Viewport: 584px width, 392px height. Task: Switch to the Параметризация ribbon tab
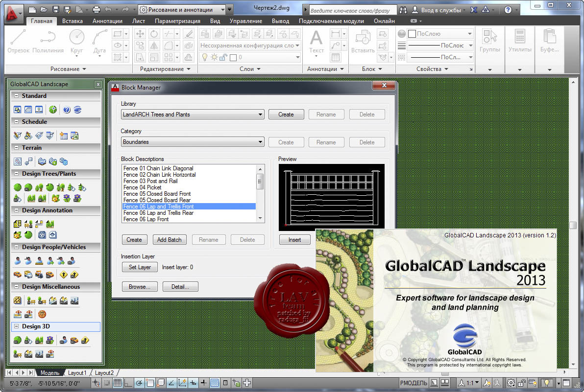pyautogui.click(x=177, y=21)
